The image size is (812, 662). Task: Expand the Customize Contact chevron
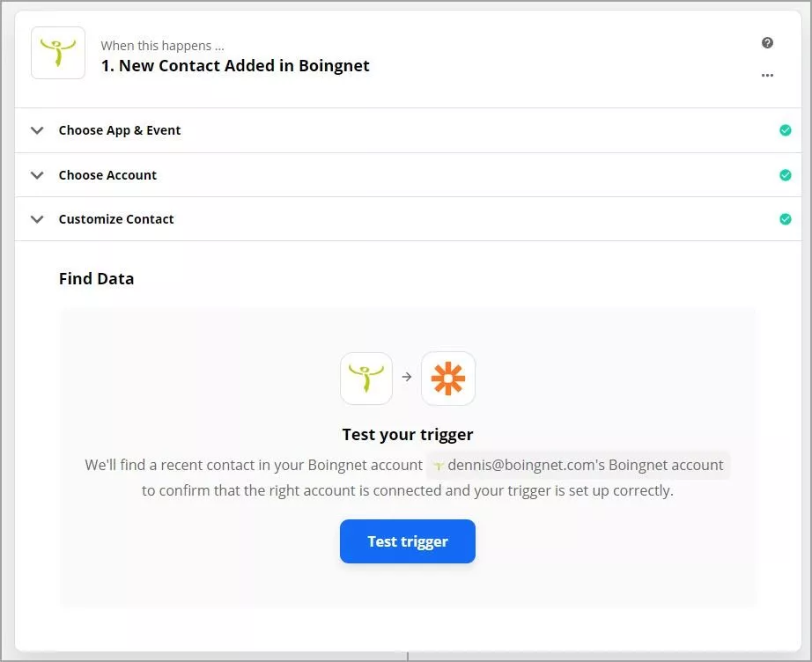(x=37, y=219)
